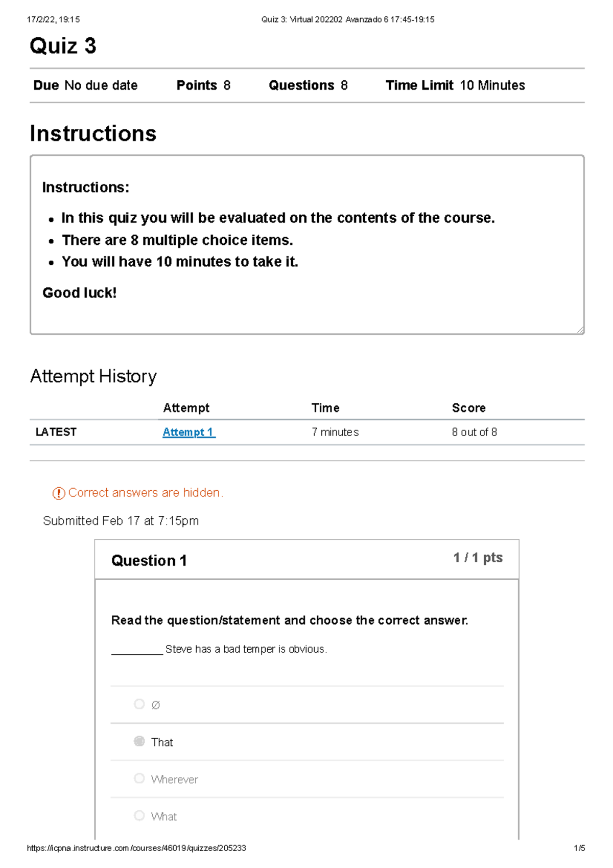
Task: Click the "Correct answers are hidden" message
Action: tap(147, 493)
